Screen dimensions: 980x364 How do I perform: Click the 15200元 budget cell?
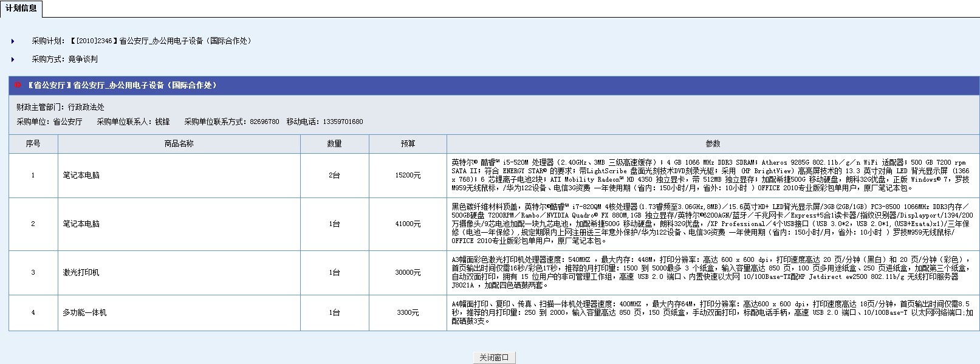pyautogui.click(x=408, y=176)
